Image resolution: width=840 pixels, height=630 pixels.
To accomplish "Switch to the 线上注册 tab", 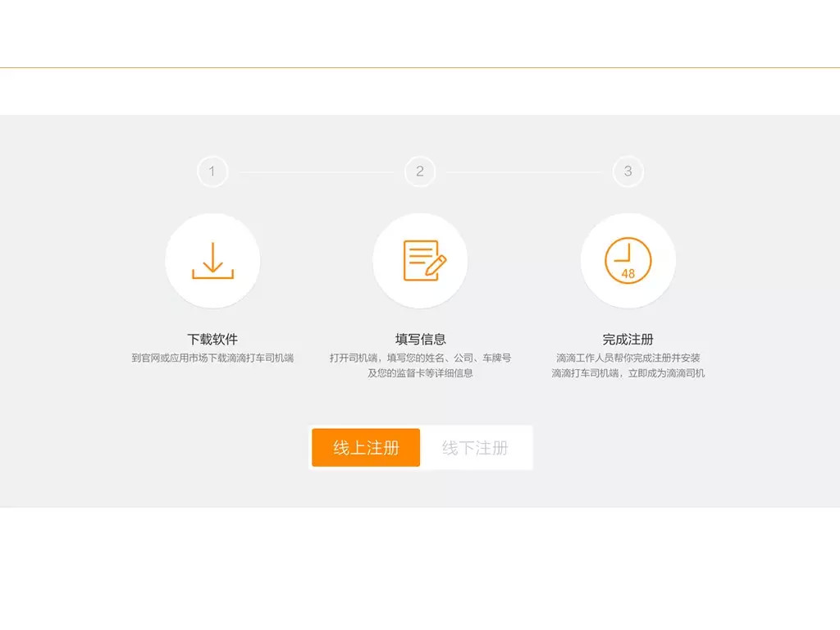I will [366, 448].
